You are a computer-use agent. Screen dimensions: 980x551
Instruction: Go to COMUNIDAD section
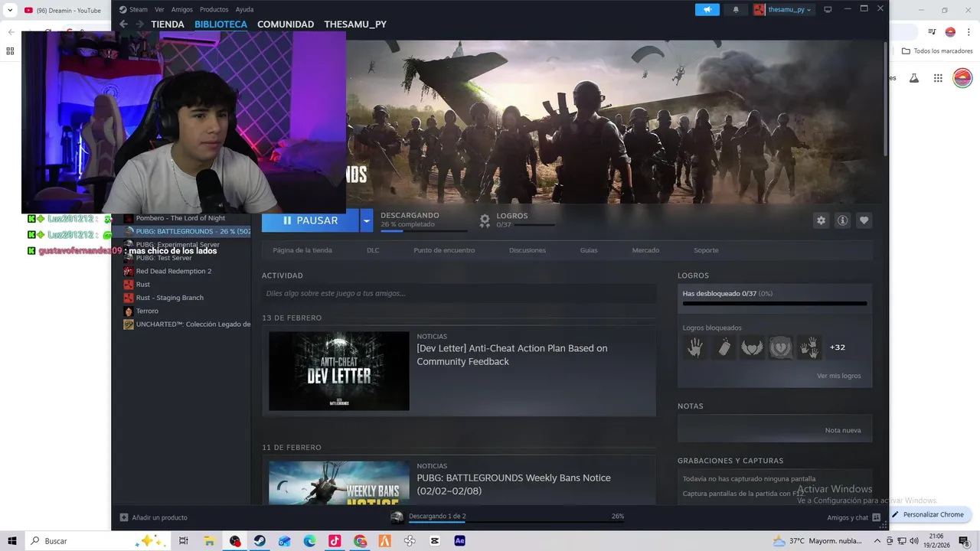pos(286,24)
